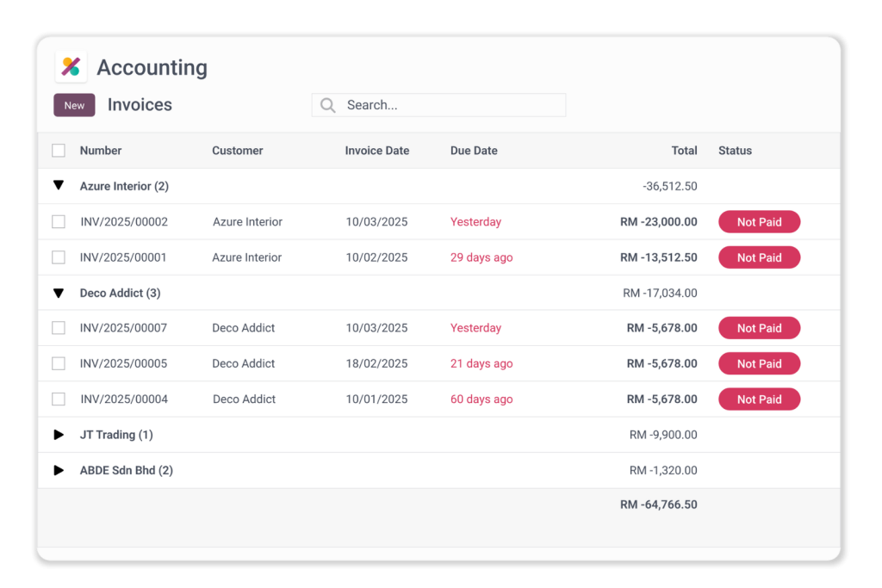Click Not Paid badge for INV/2025/00002

click(759, 222)
